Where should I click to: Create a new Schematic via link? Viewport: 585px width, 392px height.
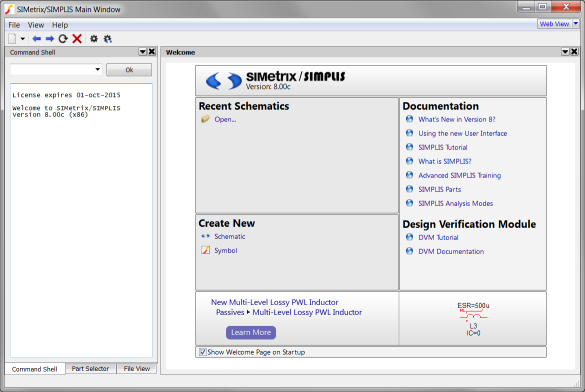229,236
